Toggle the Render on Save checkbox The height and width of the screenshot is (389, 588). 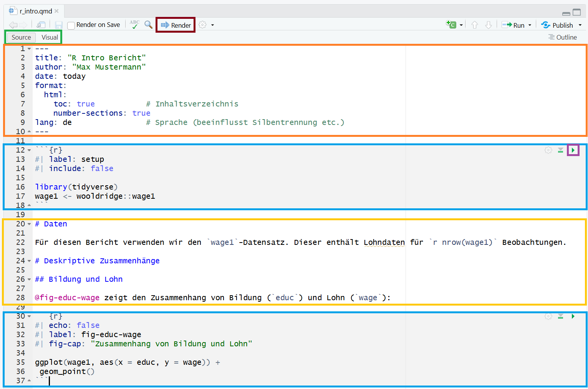71,25
